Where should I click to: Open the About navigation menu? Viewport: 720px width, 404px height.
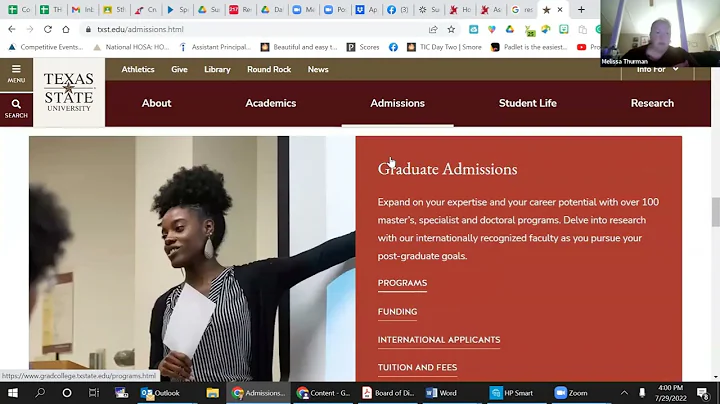pyautogui.click(x=157, y=103)
